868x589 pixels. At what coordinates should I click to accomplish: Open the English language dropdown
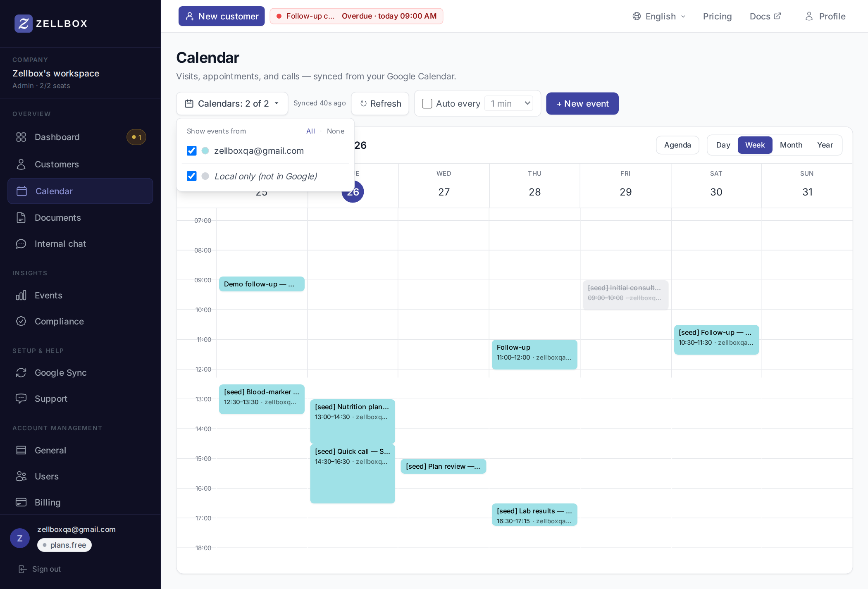[659, 16]
